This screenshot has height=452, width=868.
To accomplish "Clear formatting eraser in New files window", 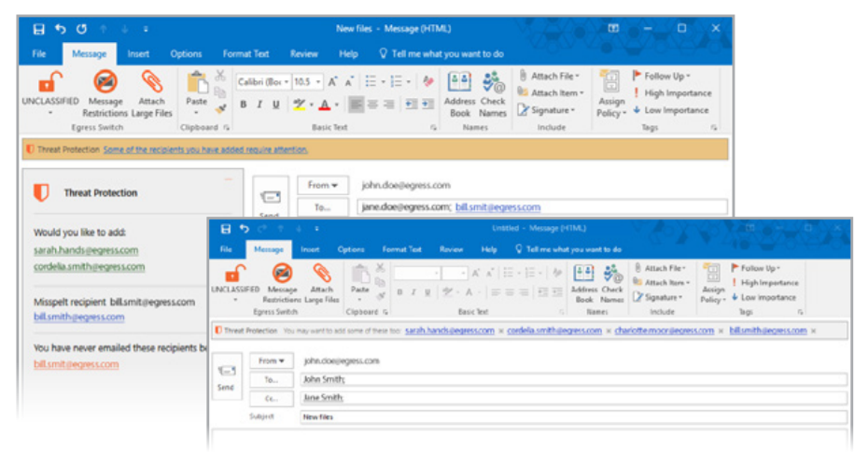I will point(427,82).
